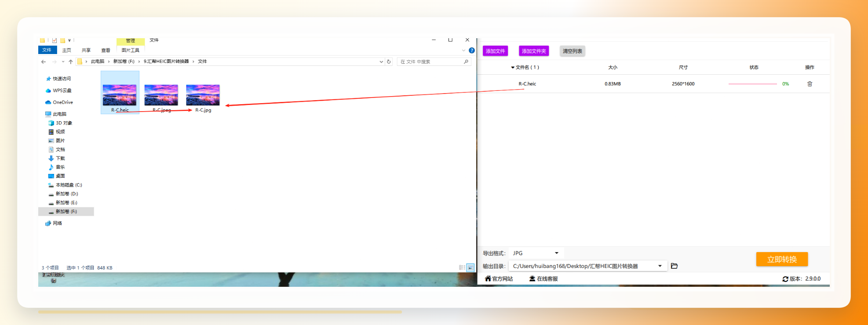The width and height of the screenshot is (868, 325).
Task: Open 网络 in the navigation pane
Action: coord(54,223)
